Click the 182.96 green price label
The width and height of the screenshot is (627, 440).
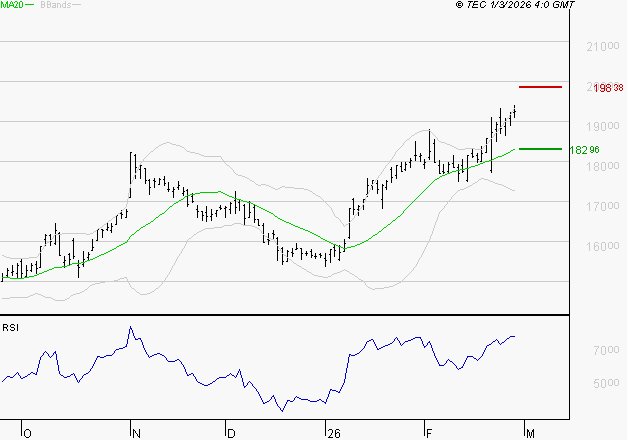tap(583, 150)
